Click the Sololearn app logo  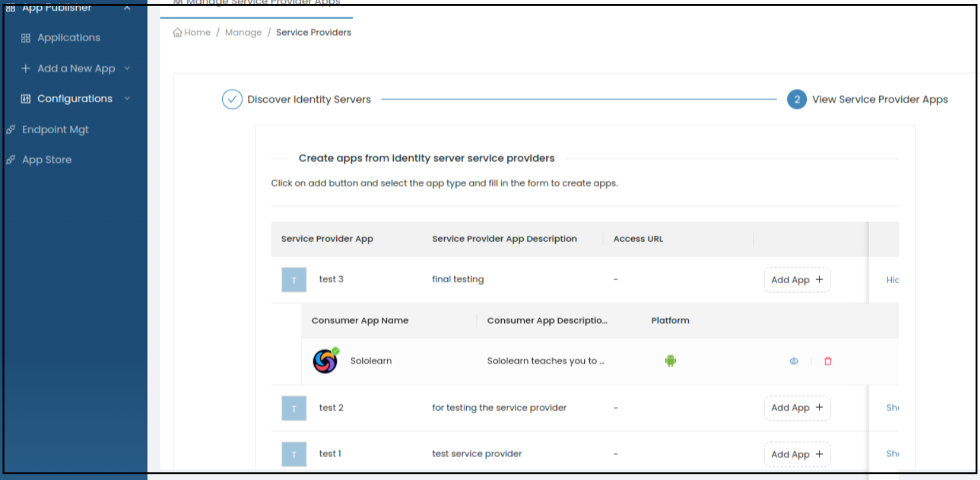(x=325, y=361)
